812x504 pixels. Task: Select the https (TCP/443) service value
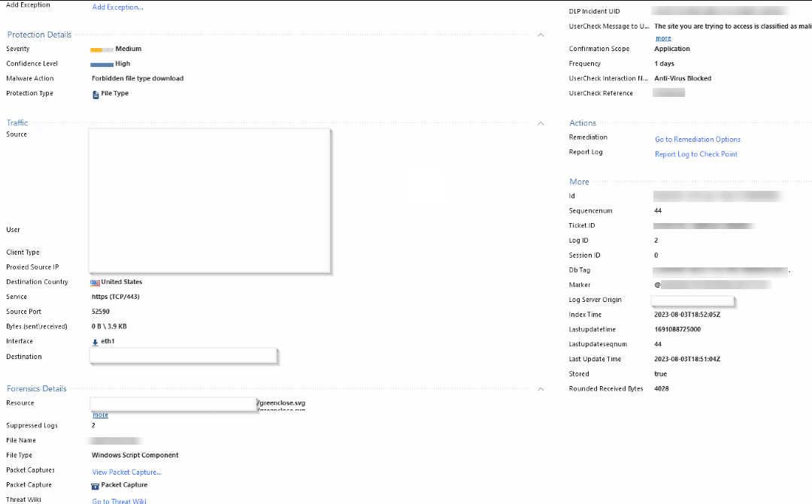coord(115,297)
